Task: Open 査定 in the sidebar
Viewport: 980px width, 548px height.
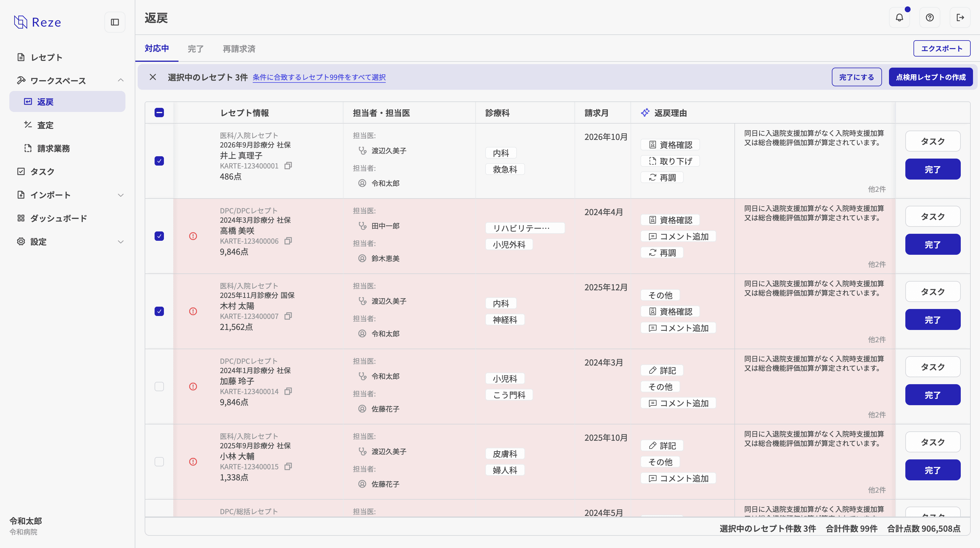Action: coord(67,125)
